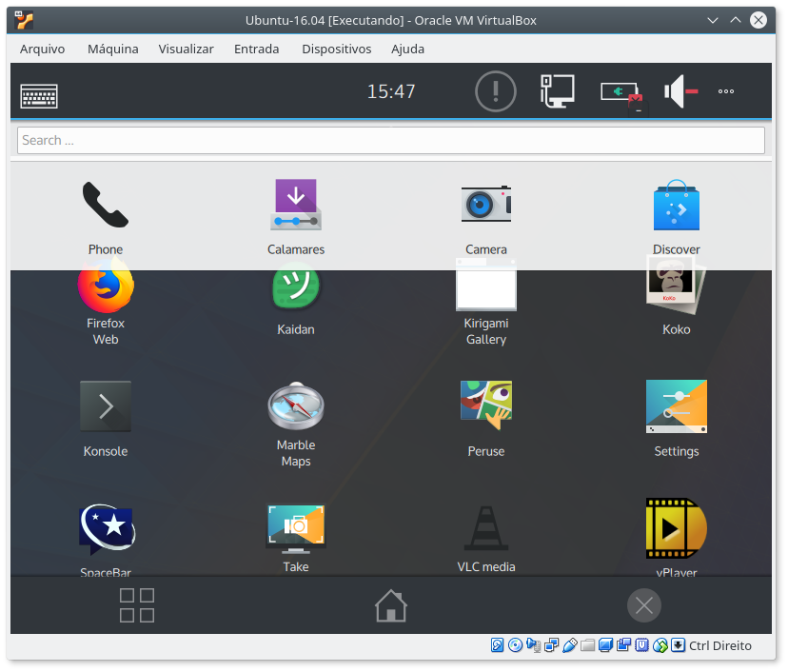This screenshot has width=788, height=672.
Task: Expand the panel overflow dots menu
Action: (725, 91)
